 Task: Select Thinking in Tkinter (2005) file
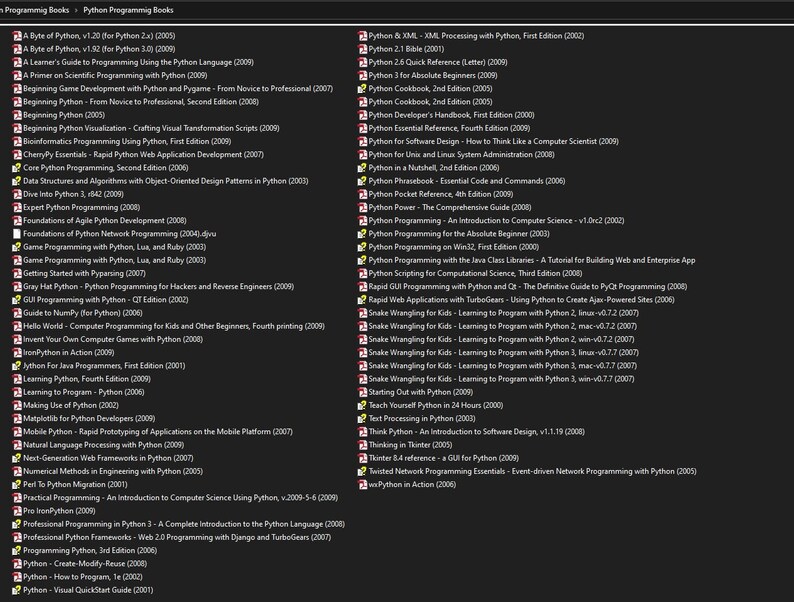point(410,445)
